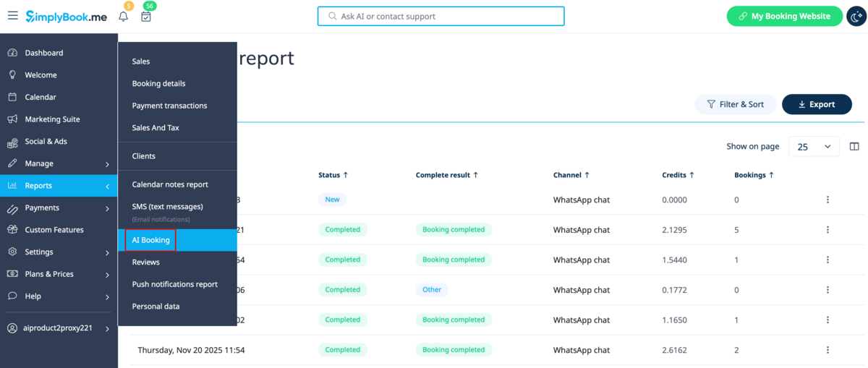Open the tasks checklist icon with 56 badge

[146, 17]
